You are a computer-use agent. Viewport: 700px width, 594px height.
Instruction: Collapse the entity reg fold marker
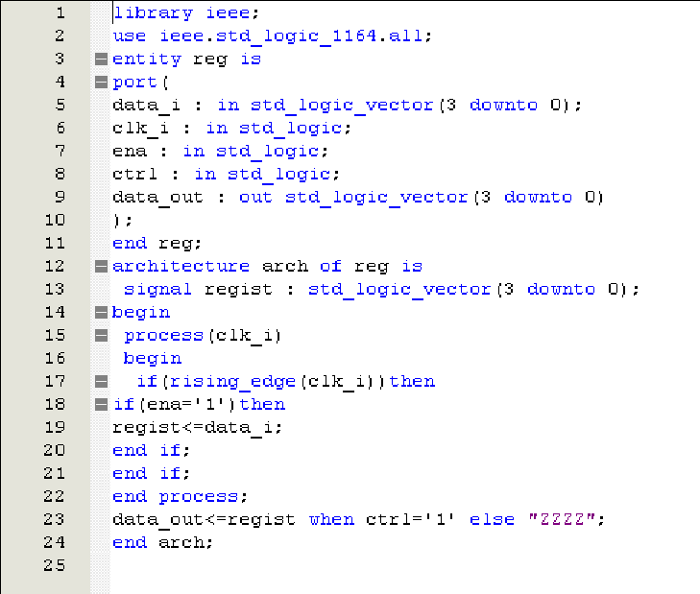click(x=102, y=59)
